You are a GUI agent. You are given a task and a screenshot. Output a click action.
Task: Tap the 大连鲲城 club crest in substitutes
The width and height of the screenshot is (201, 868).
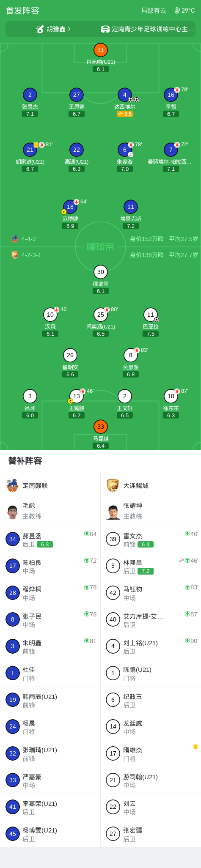pos(113,485)
